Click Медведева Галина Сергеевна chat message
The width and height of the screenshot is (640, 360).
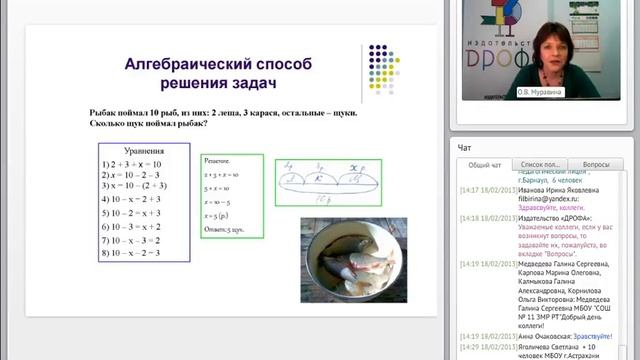point(536,295)
